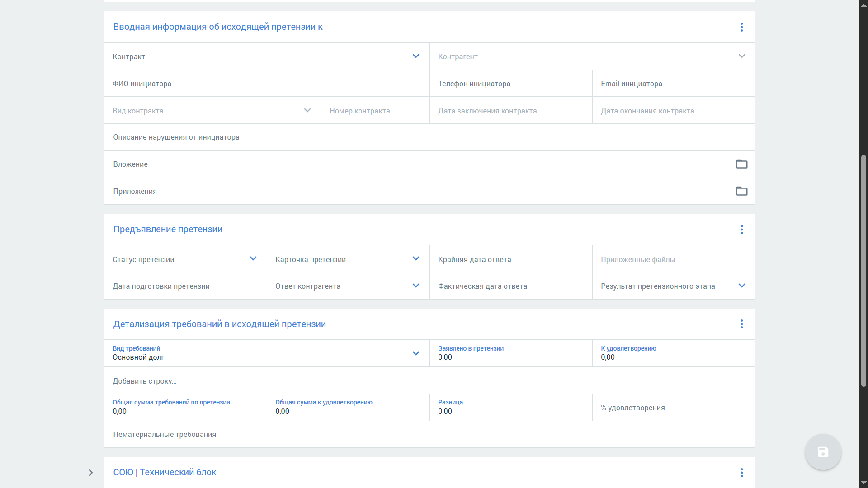Browse files for Приложения field
868x488 pixels.
pyautogui.click(x=741, y=191)
